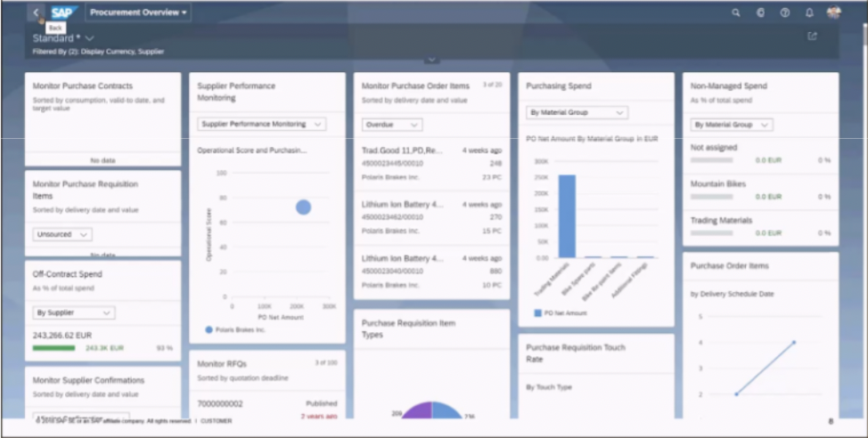868x438 pixels.
Task: Select the Not assigned spend row
Action: click(760, 154)
